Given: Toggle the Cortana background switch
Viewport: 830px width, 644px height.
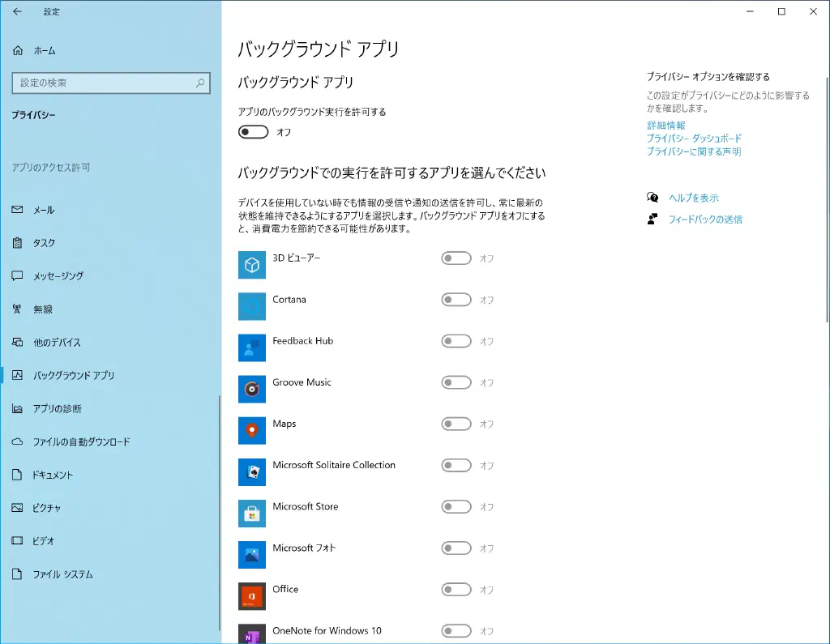Looking at the screenshot, I should [456, 300].
